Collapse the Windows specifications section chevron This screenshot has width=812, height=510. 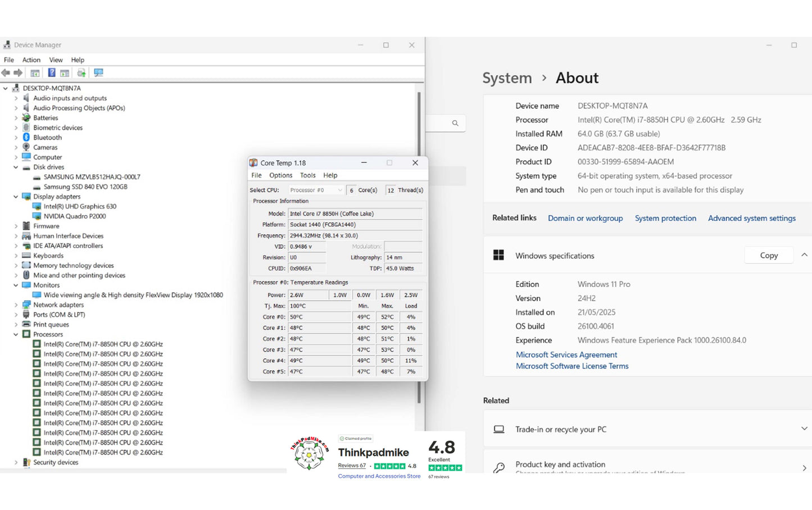(x=804, y=255)
